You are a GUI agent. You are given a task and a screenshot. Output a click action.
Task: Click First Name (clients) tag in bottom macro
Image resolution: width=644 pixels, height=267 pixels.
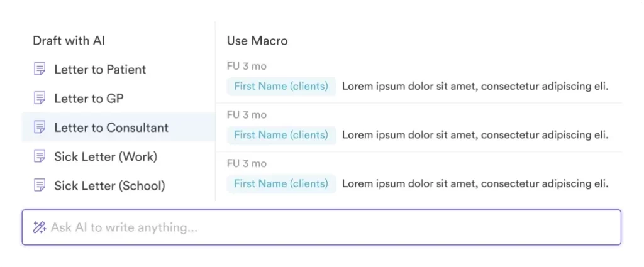click(281, 184)
